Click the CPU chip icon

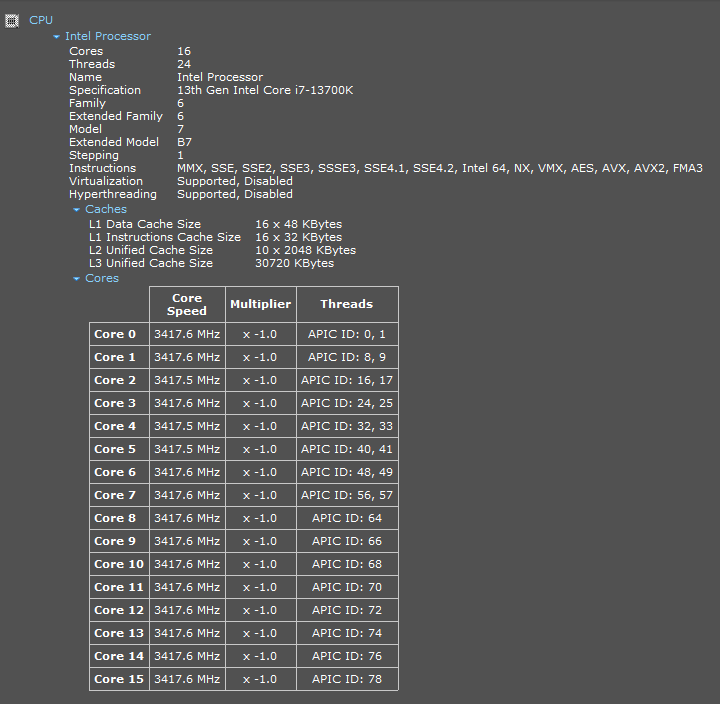point(11,21)
